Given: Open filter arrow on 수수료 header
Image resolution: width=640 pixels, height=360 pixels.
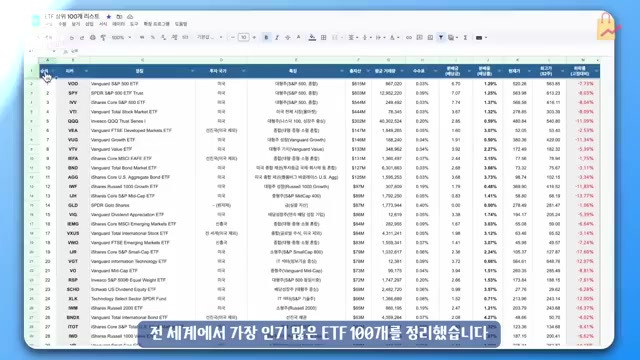Looking at the screenshot, I should (435, 71).
